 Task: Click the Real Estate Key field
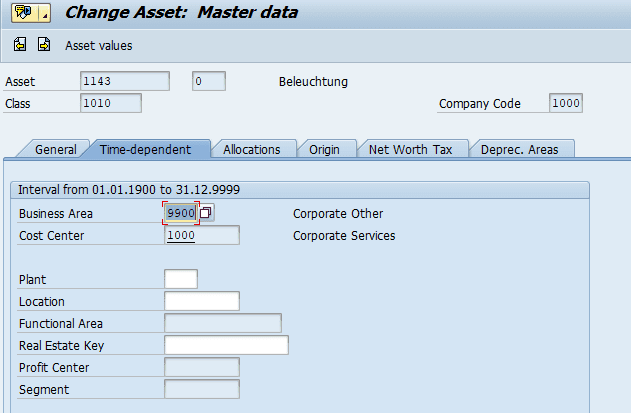226,345
